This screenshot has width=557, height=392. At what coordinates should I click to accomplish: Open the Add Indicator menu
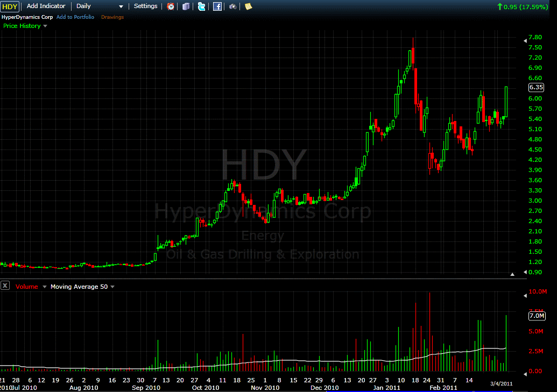click(x=46, y=6)
